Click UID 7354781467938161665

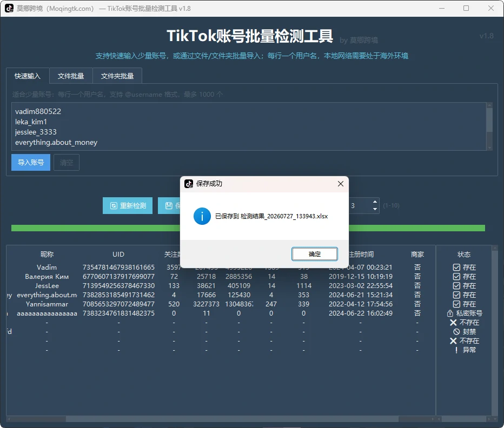[118, 267]
